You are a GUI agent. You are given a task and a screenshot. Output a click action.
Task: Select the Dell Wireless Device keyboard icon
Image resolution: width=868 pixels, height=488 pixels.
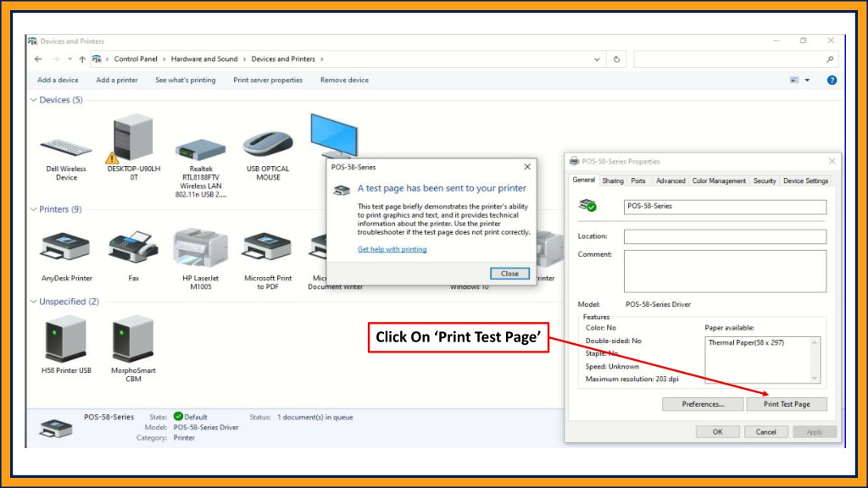click(x=65, y=147)
